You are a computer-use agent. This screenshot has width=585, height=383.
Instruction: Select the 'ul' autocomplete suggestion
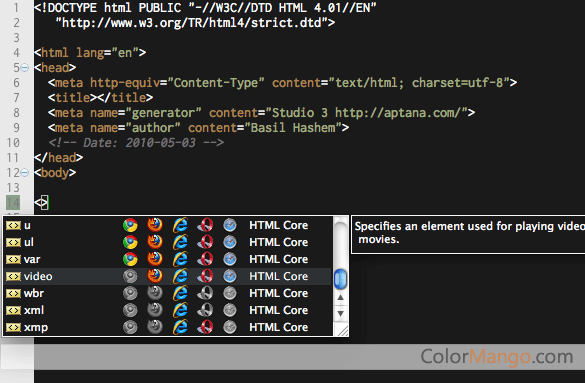[168, 242]
